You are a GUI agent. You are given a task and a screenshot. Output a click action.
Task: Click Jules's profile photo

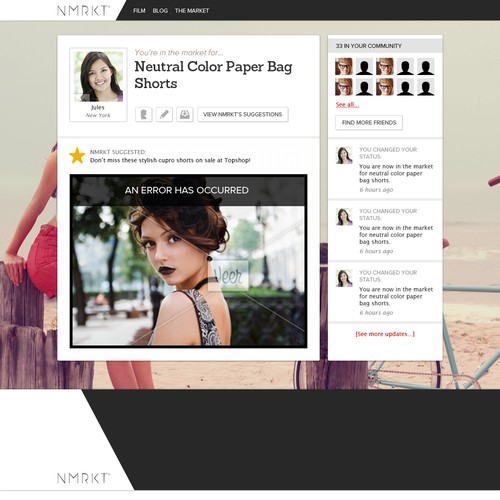tap(98, 77)
